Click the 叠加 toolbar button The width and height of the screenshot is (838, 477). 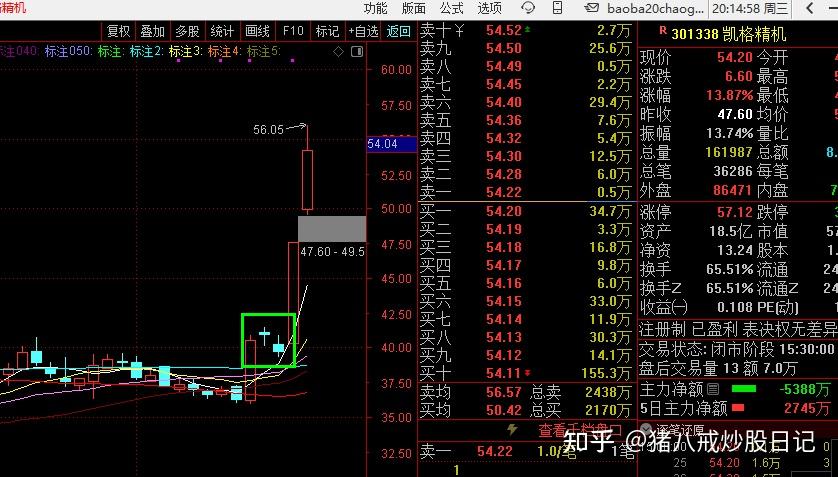pos(152,32)
